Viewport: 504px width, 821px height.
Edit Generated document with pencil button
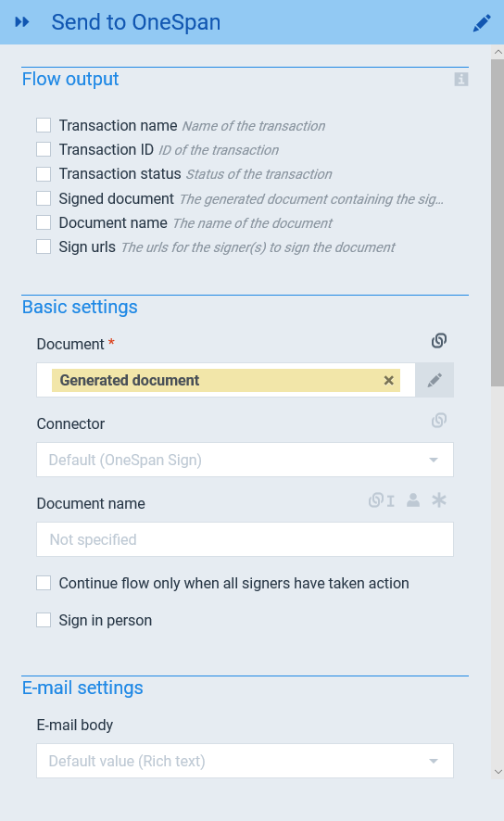pos(435,380)
